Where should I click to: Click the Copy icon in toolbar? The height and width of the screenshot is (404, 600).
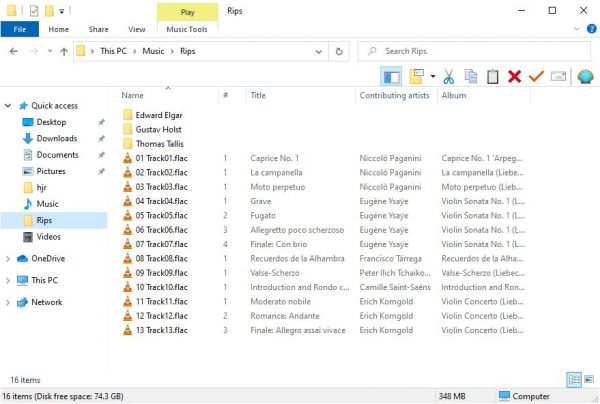471,77
